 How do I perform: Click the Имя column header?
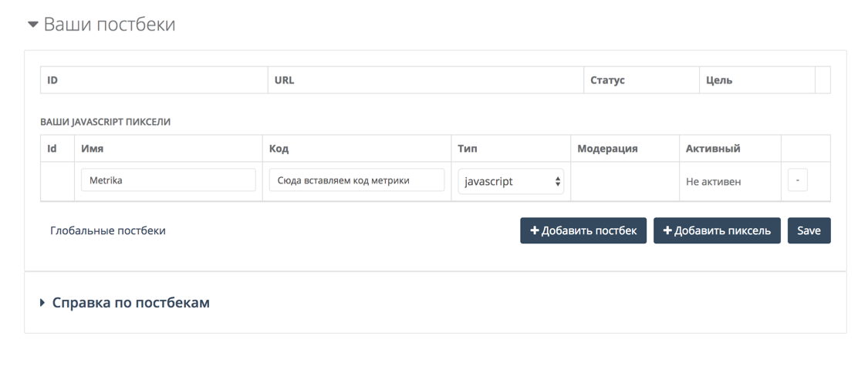coord(93,149)
